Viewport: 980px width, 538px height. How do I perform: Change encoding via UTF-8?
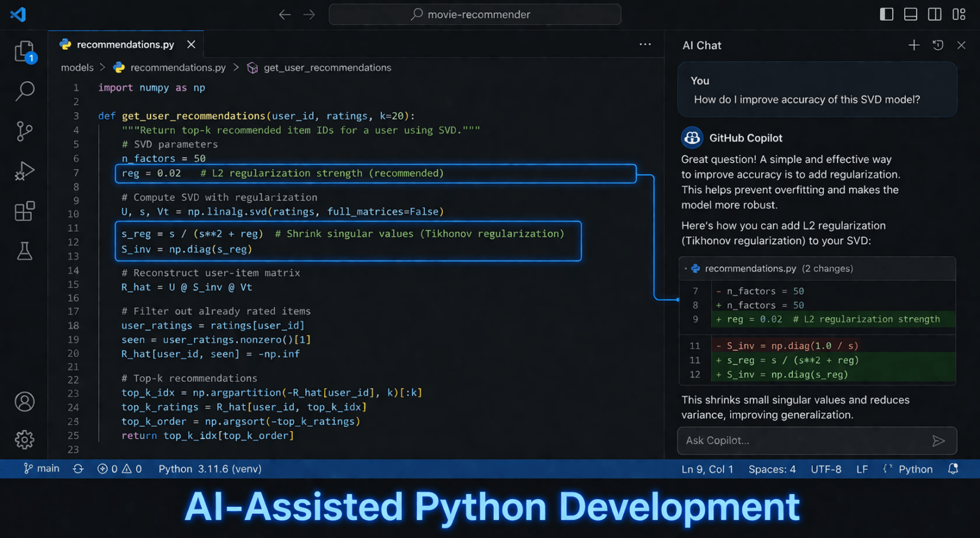[x=826, y=469]
